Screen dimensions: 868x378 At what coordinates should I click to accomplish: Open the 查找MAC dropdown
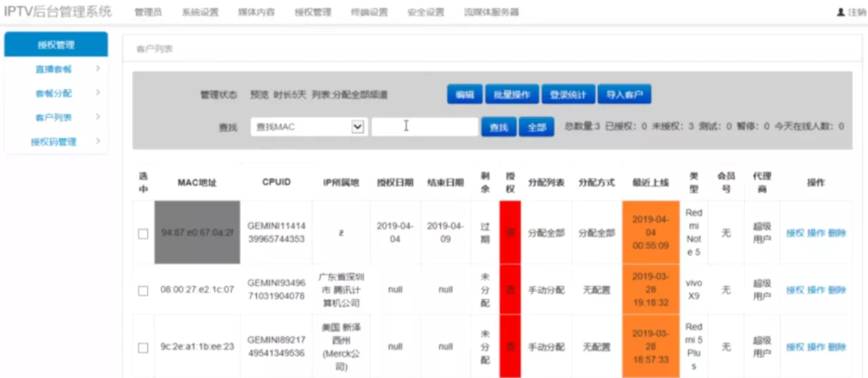pos(309,127)
